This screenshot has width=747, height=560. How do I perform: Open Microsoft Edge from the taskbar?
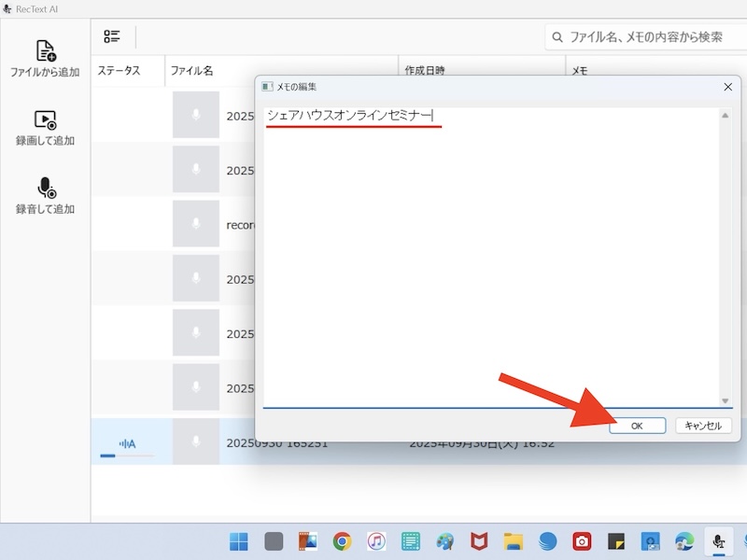pyautogui.click(x=684, y=541)
